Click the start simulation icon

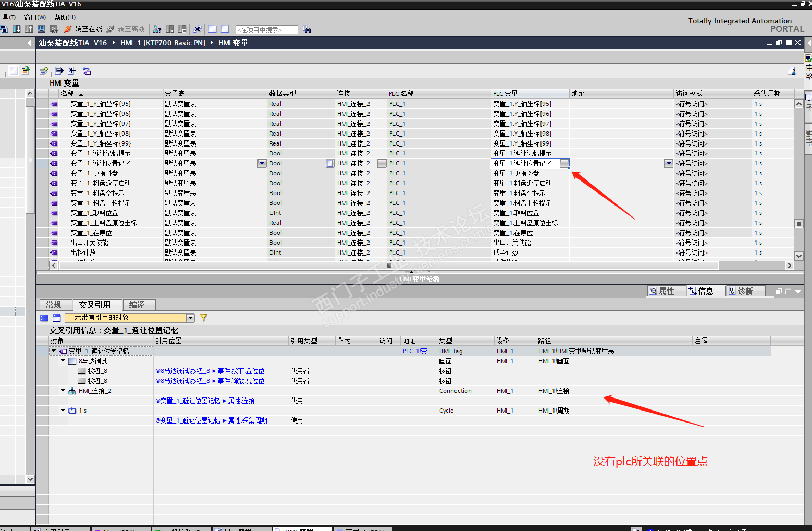point(42,29)
